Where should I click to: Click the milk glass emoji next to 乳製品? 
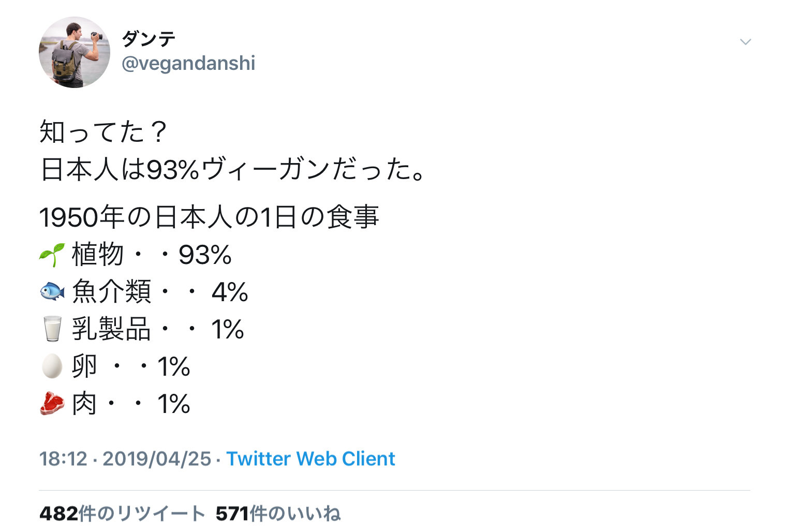click(52, 329)
